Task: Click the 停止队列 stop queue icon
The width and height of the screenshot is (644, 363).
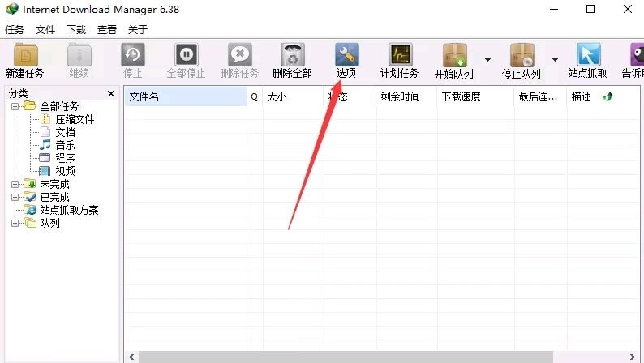Action: coord(522,55)
